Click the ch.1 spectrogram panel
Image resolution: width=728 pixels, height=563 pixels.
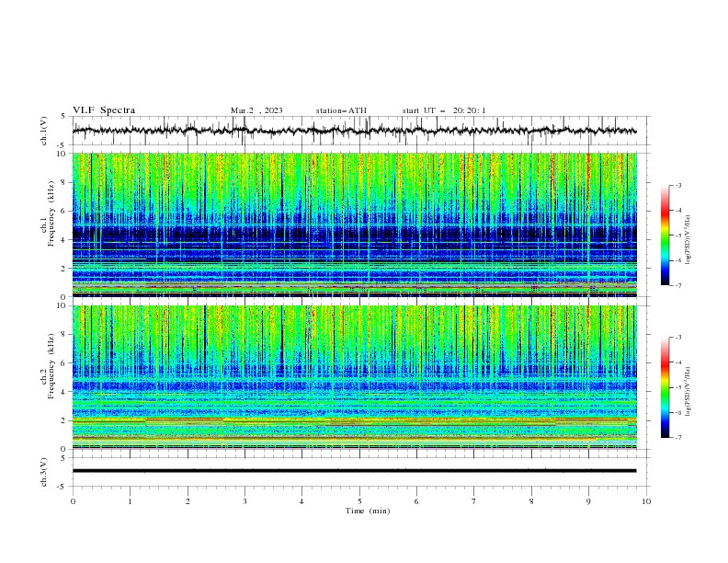354,224
